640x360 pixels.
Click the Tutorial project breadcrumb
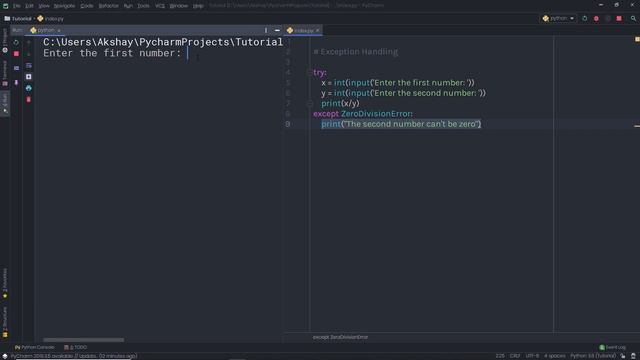click(18, 19)
